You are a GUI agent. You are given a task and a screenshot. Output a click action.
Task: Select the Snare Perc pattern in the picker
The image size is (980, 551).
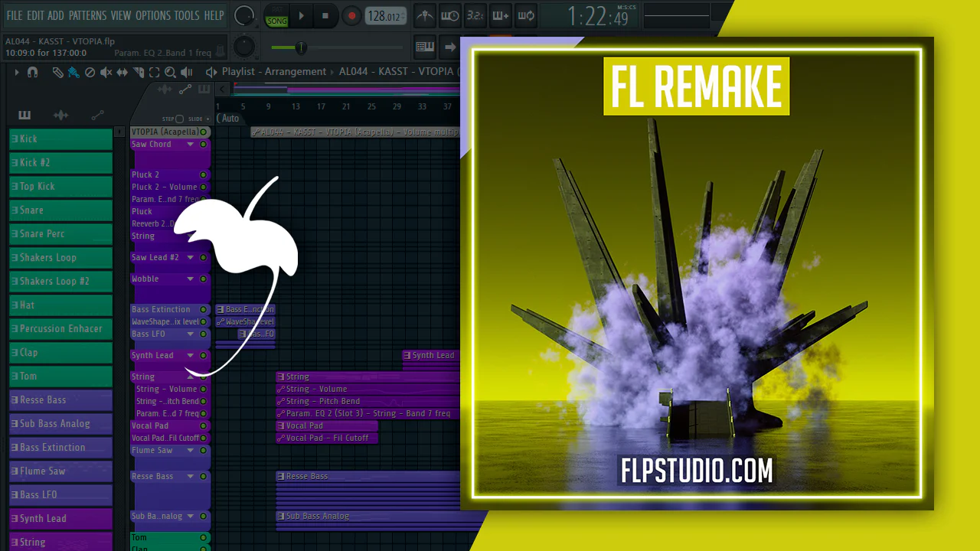(x=60, y=234)
